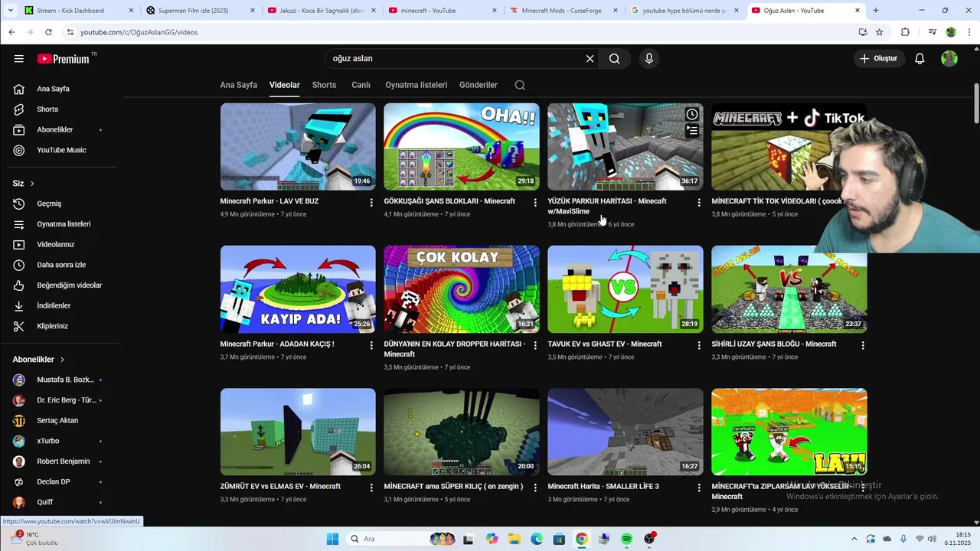Open title Minecraft Parkur - ADADAN KAÇIŞ !
This screenshot has width=980, height=551.
277,344
